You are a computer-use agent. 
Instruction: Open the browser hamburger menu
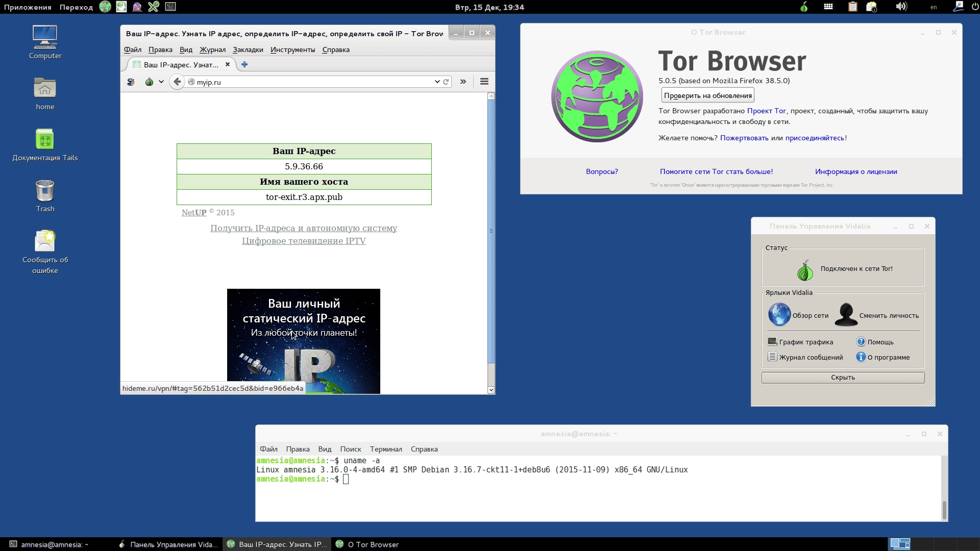pyautogui.click(x=484, y=82)
